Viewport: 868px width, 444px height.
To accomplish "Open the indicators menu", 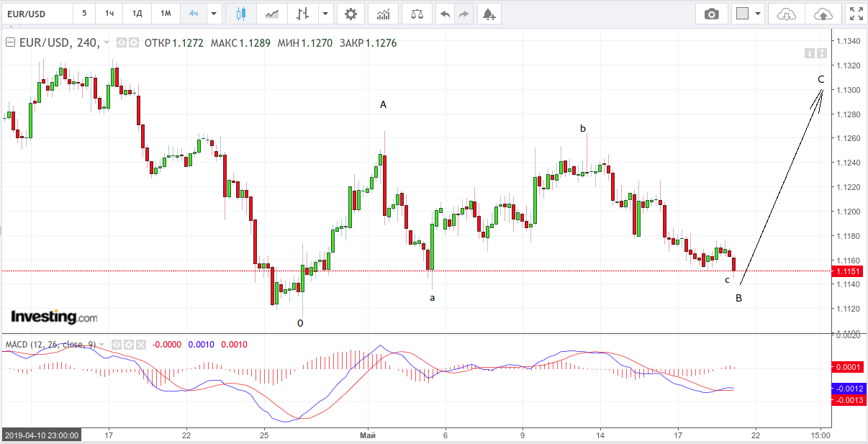I will point(384,14).
